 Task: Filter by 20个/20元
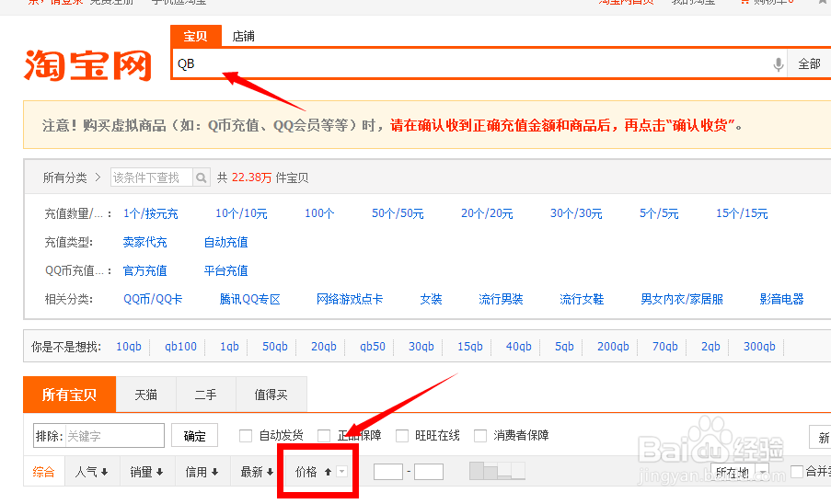pyautogui.click(x=487, y=213)
